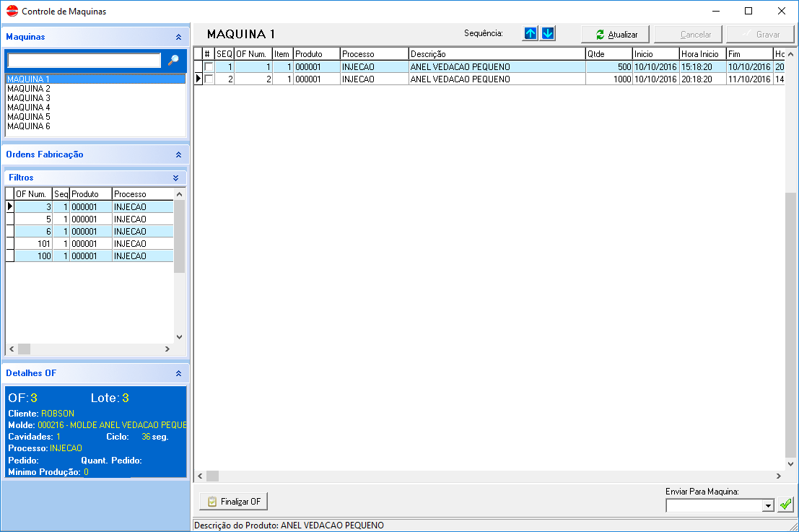
Task: Collapse the Ordens Fabricação panel
Action: [178, 154]
